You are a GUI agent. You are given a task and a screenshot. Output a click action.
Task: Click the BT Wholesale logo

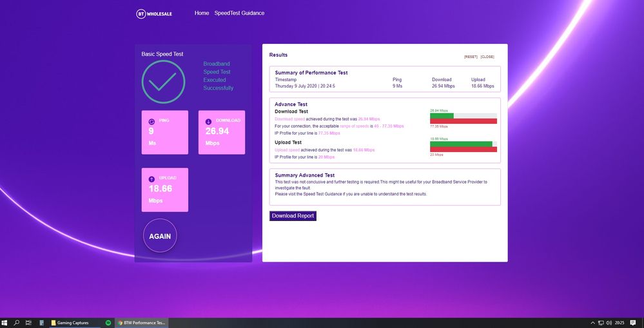pos(155,13)
